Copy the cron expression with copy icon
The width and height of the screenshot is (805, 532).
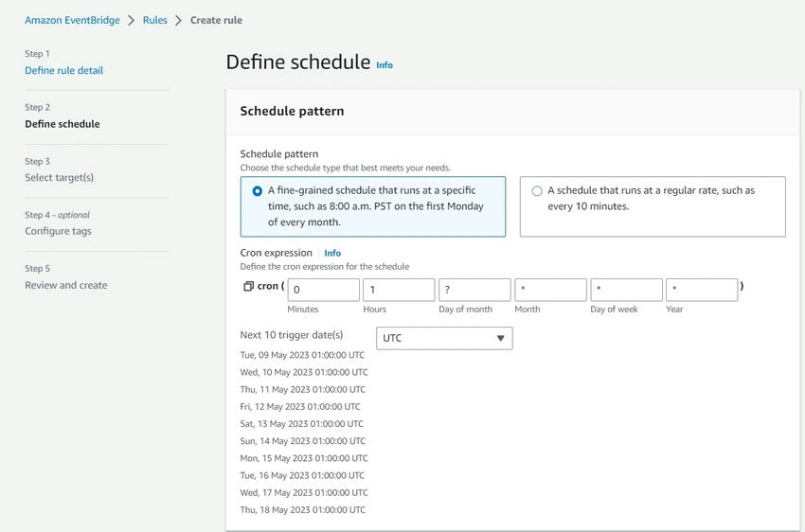coord(248,286)
